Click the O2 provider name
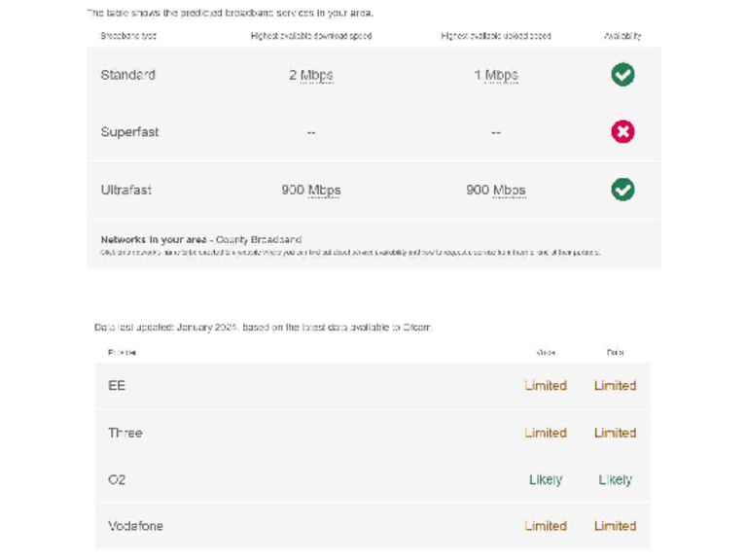Image resolution: width=747 pixels, height=560 pixels. (x=117, y=479)
